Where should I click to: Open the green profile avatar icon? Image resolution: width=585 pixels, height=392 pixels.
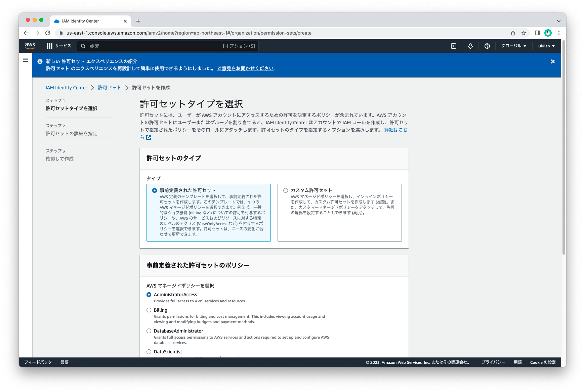[x=548, y=33]
